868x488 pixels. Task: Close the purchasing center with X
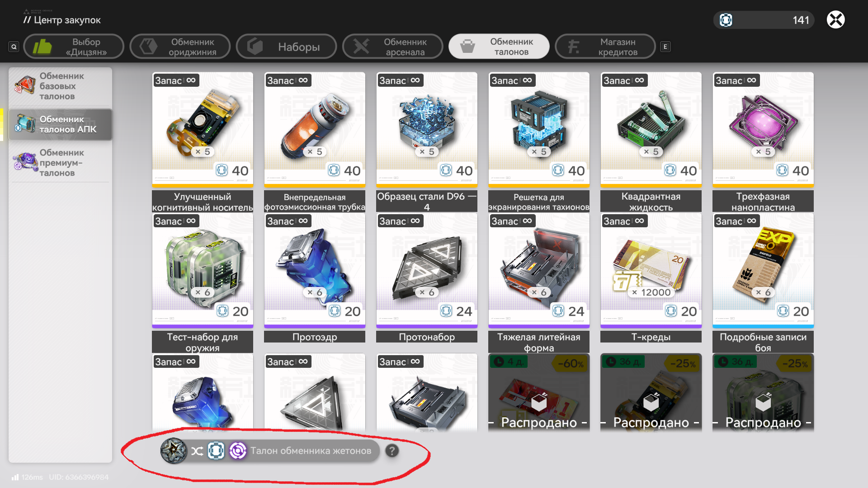[x=835, y=19]
